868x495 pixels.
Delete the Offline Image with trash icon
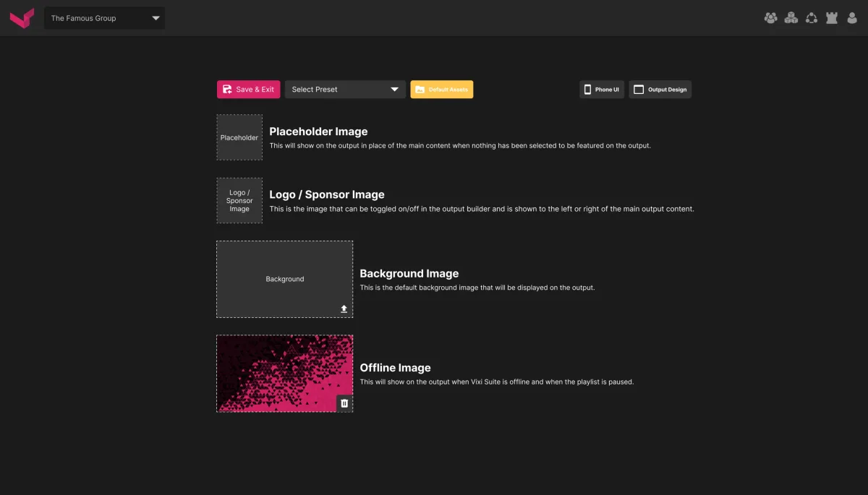(x=344, y=403)
